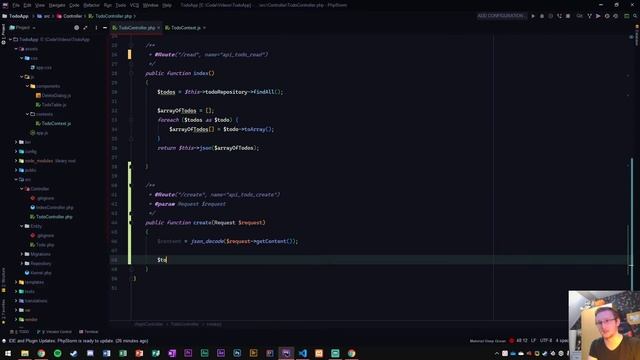The height and width of the screenshot is (360, 640).
Task: Open PhpStorm from the taskbar
Action: coord(286,353)
